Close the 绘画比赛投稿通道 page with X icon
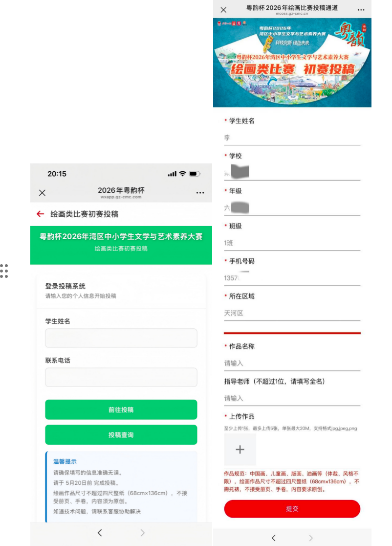This screenshot has height=546, width=392. coord(223,10)
